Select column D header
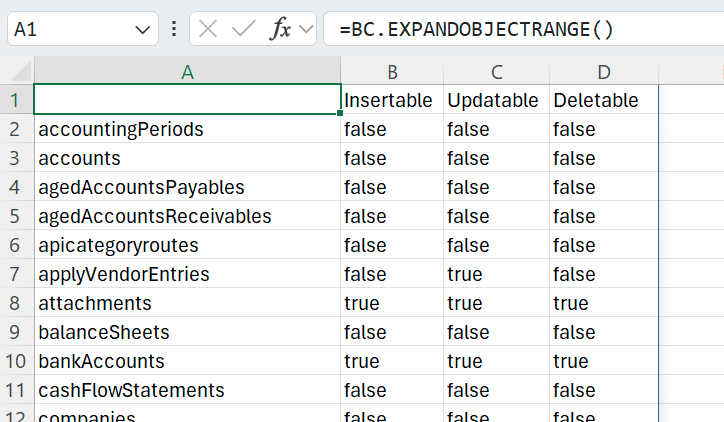The width and height of the screenshot is (724, 422). click(x=603, y=72)
